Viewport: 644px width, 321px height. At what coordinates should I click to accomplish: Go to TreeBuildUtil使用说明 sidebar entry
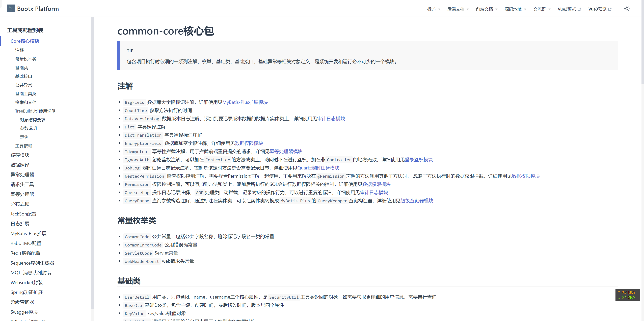35,111
